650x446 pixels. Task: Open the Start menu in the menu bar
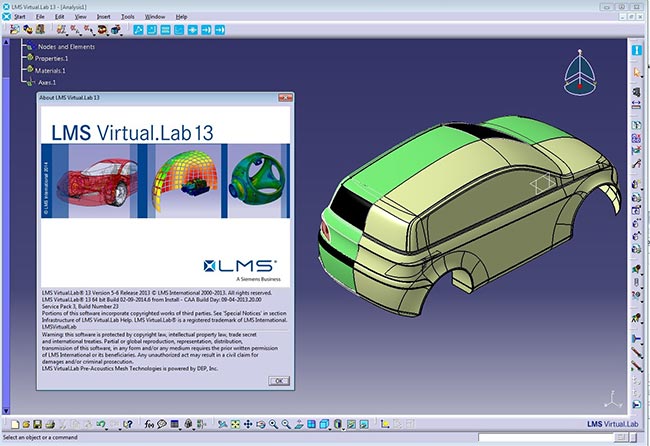19,17
